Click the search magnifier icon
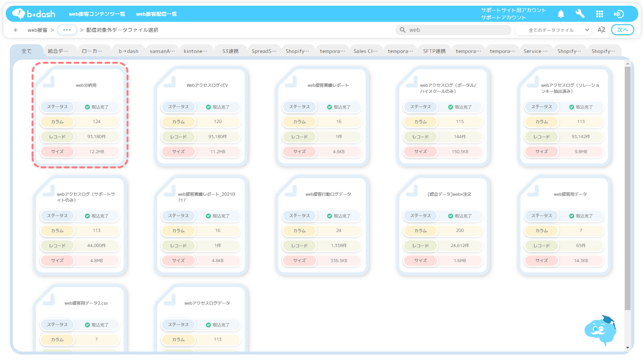644x362 pixels. tap(402, 30)
